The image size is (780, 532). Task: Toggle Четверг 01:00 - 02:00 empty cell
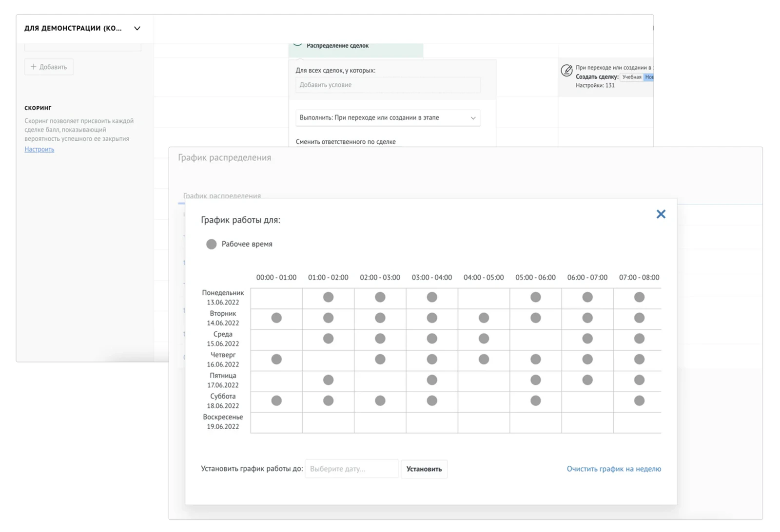(x=328, y=361)
